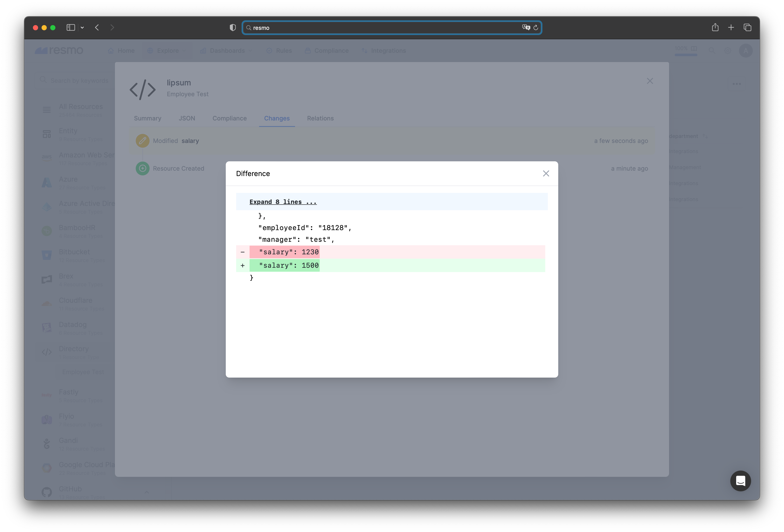Click the page reload icon
Viewport: 784px width, 532px height.
pyautogui.click(x=536, y=28)
